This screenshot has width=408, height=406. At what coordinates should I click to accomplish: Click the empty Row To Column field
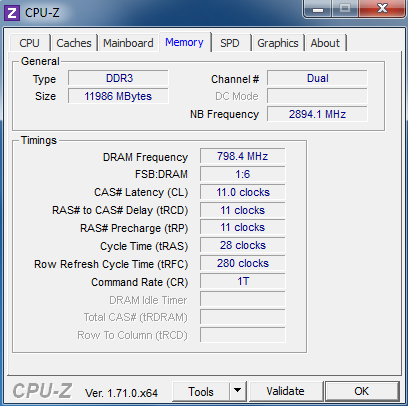pyautogui.click(x=243, y=335)
